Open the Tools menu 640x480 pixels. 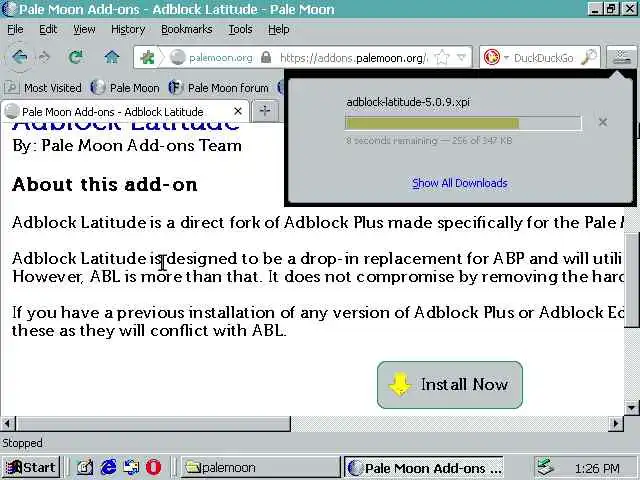(240, 29)
